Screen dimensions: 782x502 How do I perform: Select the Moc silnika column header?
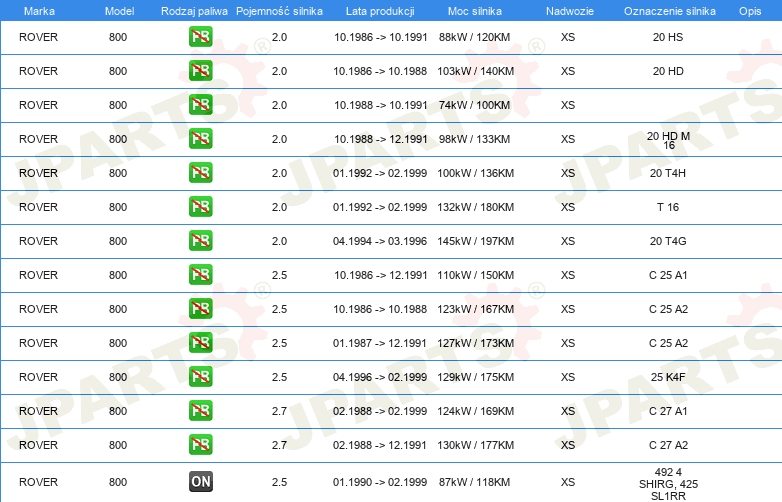[x=475, y=11]
